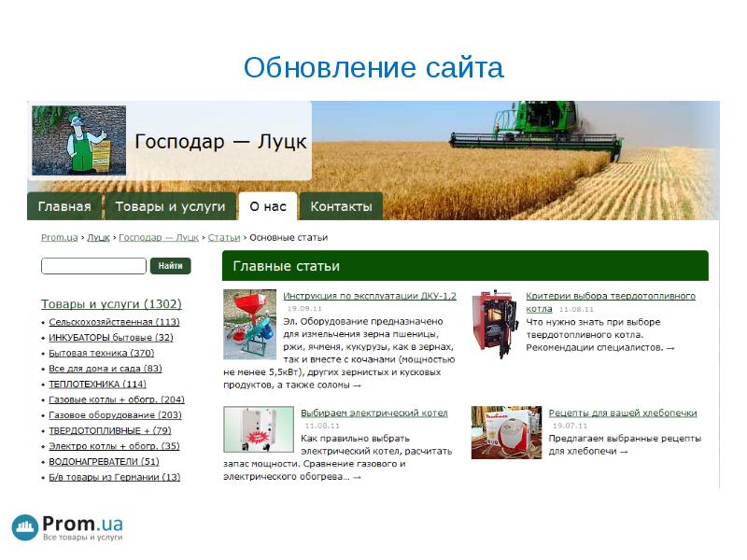Open the Сельскохозяйственная (113) category
747x560 pixels.
click(x=114, y=322)
